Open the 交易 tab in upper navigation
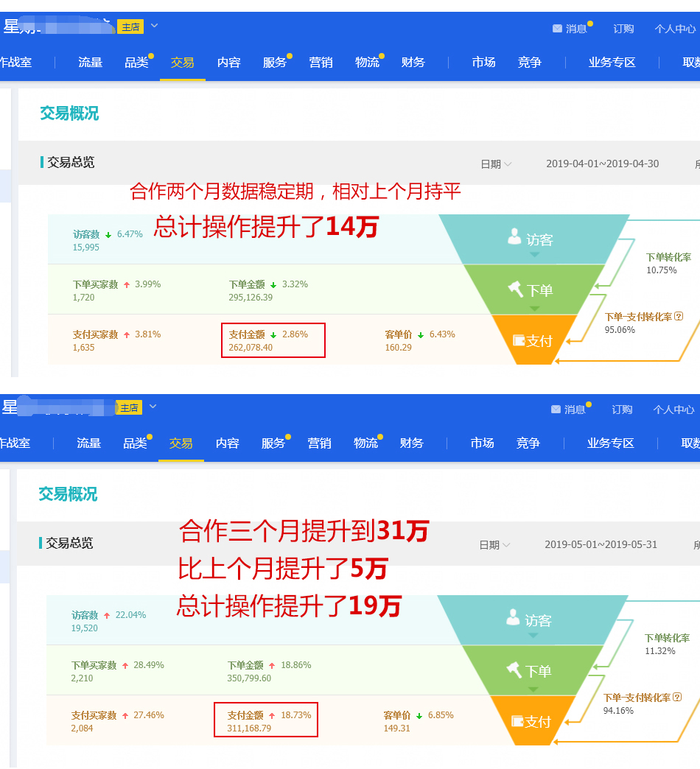 (x=182, y=63)
